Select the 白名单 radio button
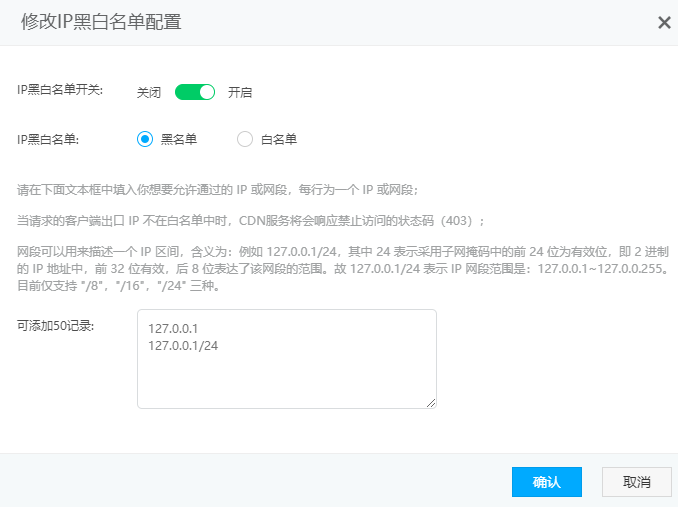This screenshot has width=678, height=507. [245, 140]
